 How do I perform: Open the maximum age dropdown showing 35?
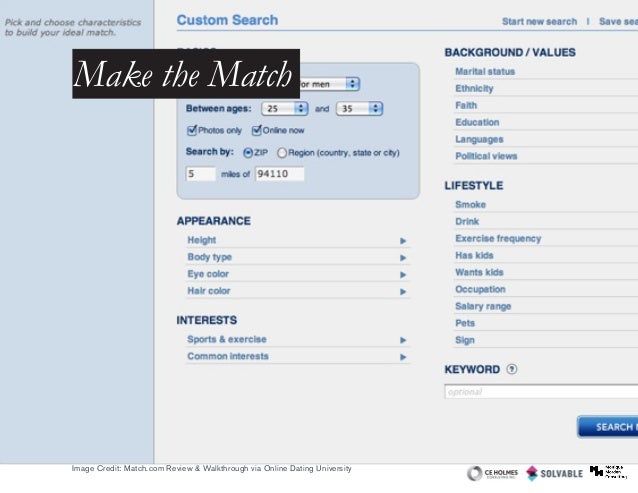[x=359, y=109]
